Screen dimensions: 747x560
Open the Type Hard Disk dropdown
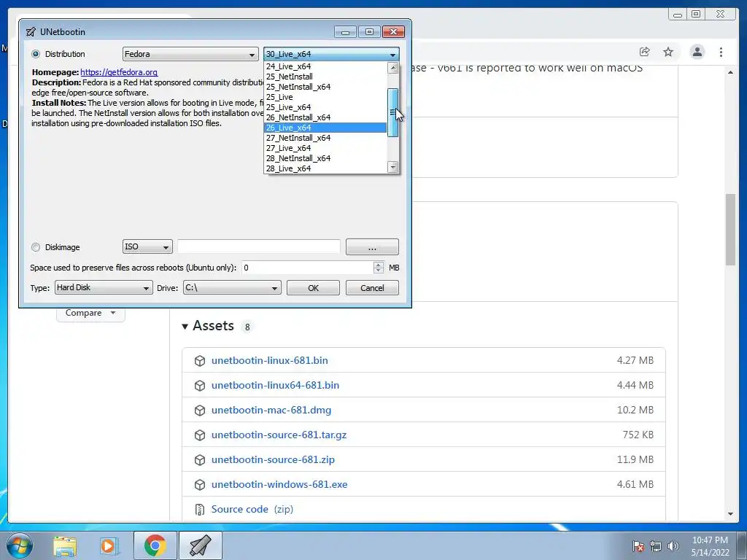point(104,287)
